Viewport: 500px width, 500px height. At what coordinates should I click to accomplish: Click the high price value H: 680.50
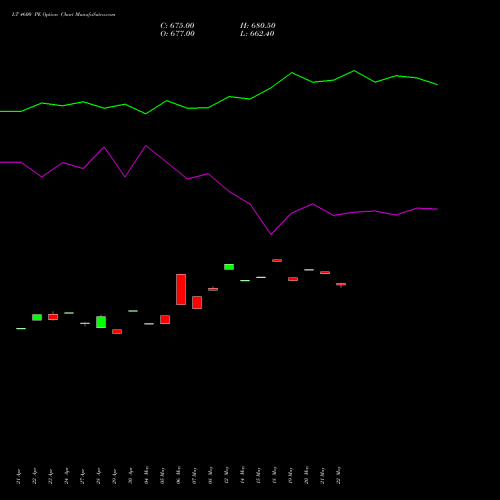point(258,26)
